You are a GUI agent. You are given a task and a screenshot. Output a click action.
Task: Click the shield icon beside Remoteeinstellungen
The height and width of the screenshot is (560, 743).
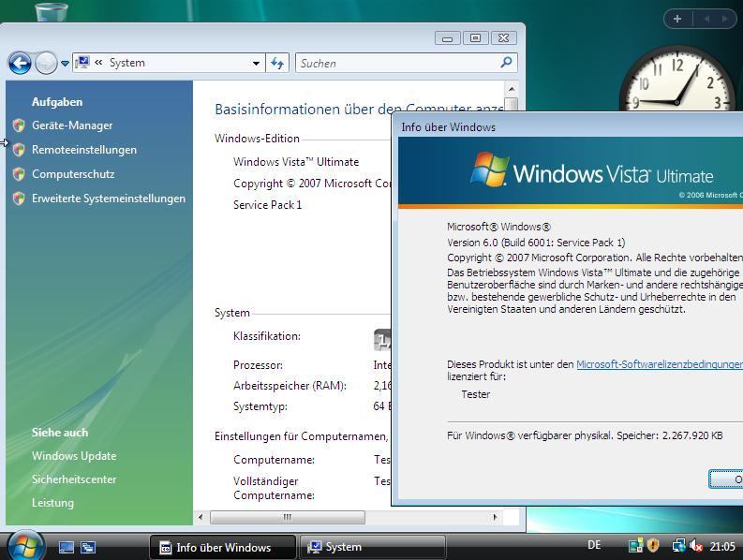(19, 150)
